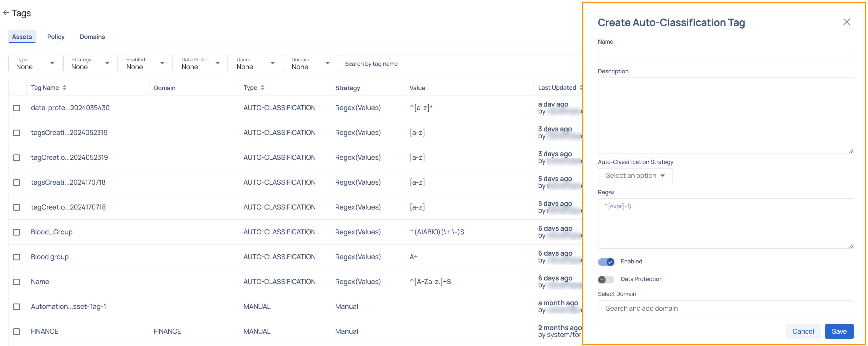This screenshot has height=346, width=868.
Task: Expand the Data Protection filter dropdown
Action: click(201, 63)
